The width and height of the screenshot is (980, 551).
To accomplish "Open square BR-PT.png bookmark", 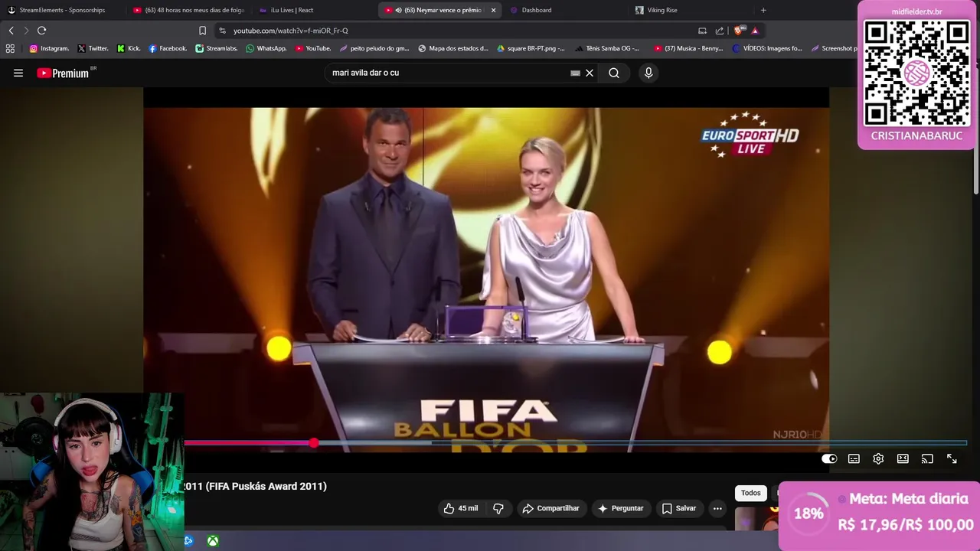I will click(x=531, y=48).
